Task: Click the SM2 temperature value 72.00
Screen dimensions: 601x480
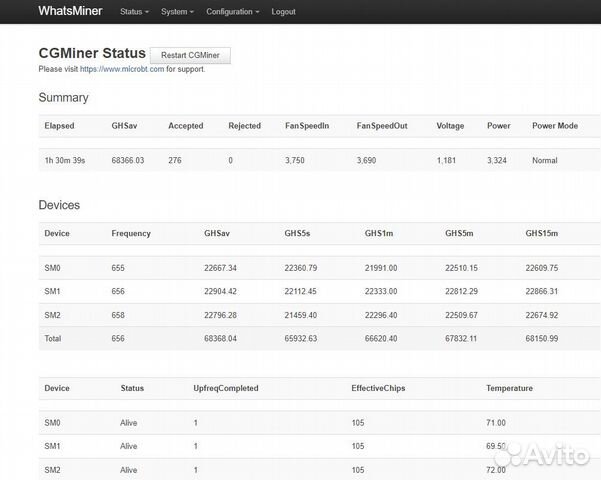Action: pos(496,469)
